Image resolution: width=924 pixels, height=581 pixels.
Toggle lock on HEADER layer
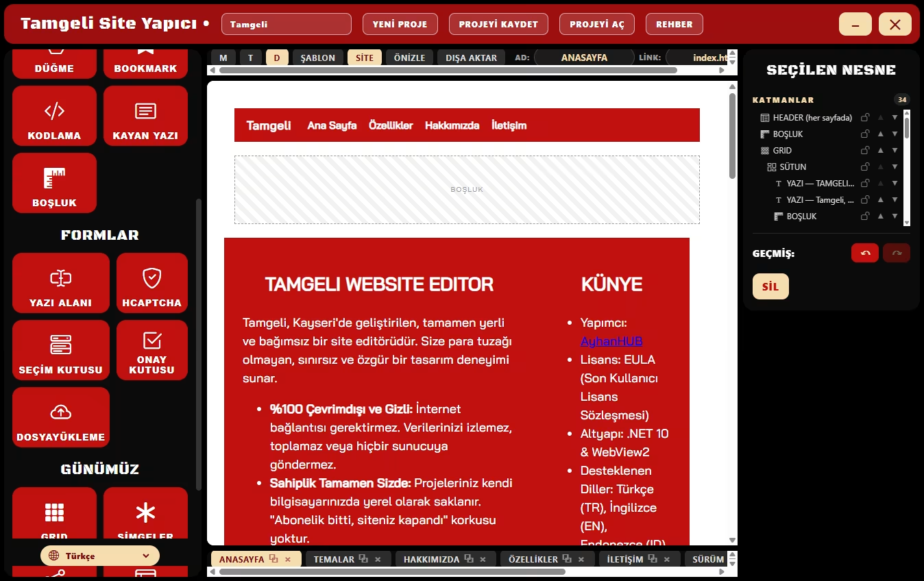[866, 118]
